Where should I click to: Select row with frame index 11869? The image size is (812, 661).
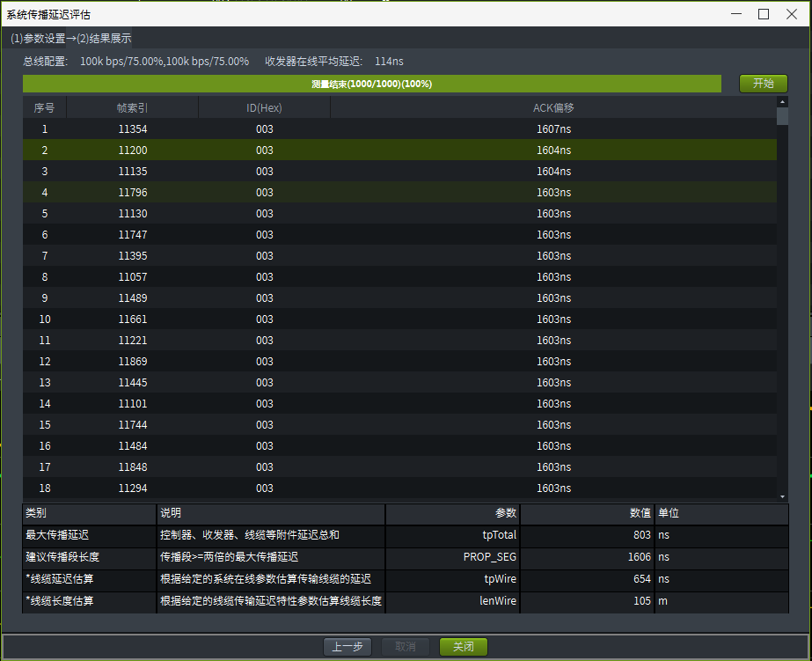coord(399,362)
